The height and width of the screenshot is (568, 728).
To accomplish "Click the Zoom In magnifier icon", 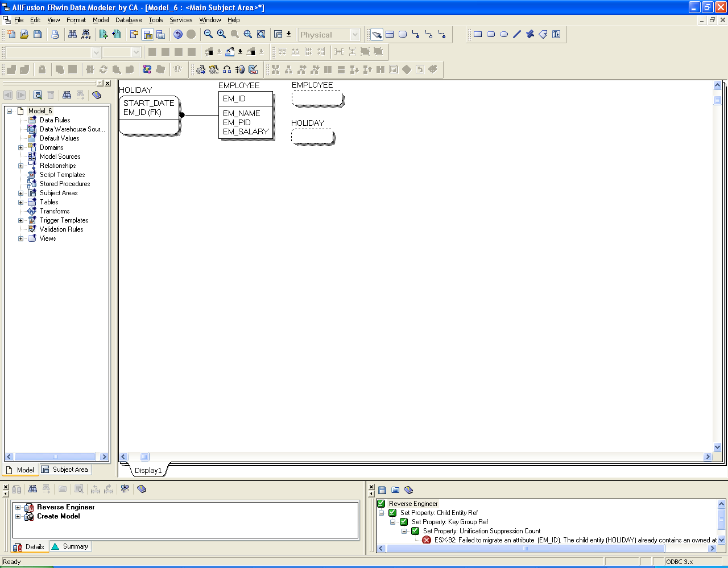I will (221, 35).
